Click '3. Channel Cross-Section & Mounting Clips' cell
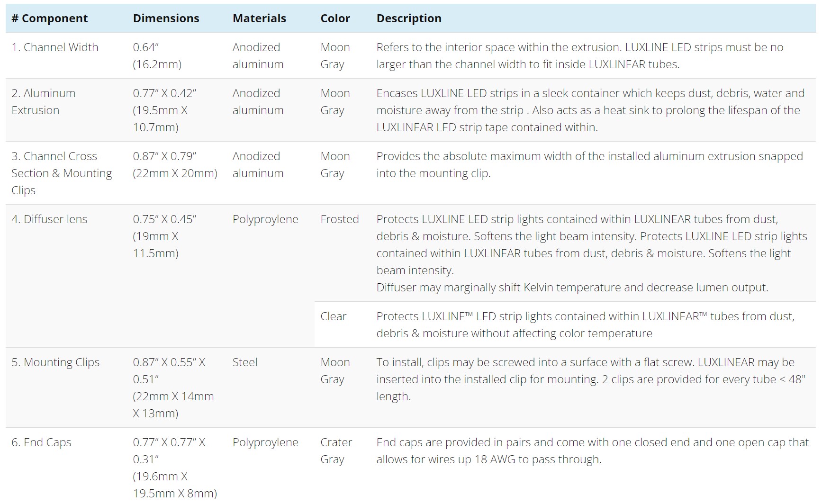 62,173
